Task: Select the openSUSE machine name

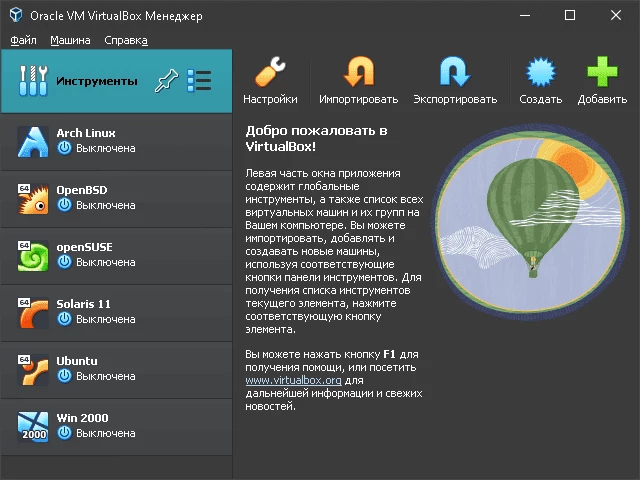Action: pyautogui.click(x=84, y=247)
